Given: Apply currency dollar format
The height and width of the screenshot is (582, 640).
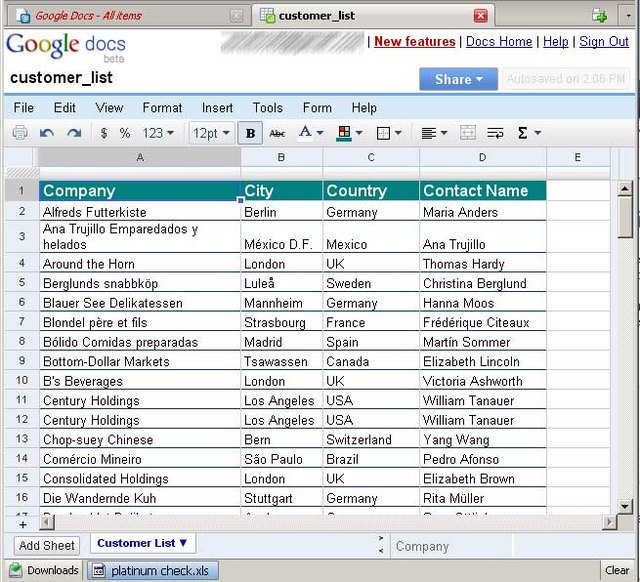Looking at the screenshot, I should click(104, 133).
